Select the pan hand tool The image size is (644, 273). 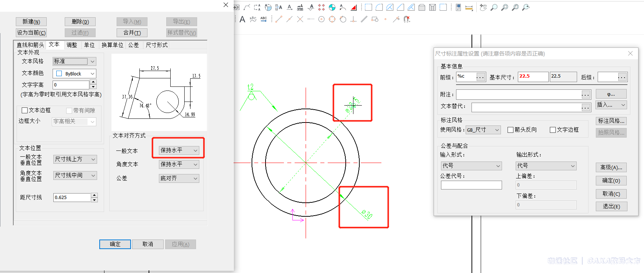coord(483,7)
